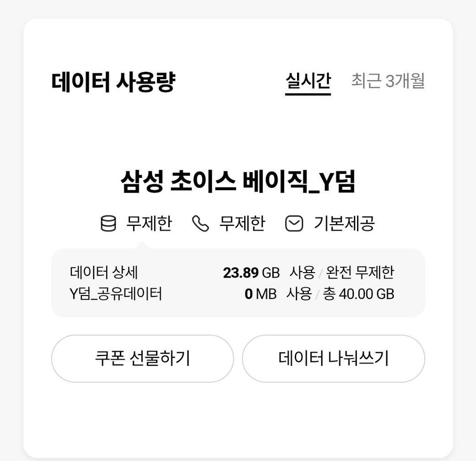Tap the 총 40.00 GB limit text

[x=358, y=294]
